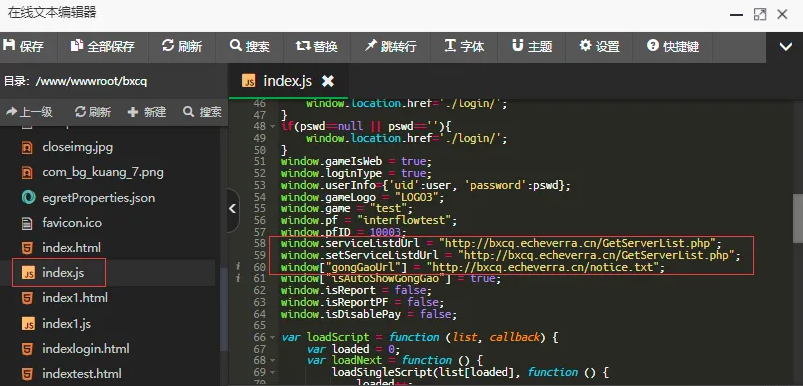Minimize the 在线文本编辑器 window
This screenshot has height=386, width=803.
pyautogui.click(x=736, y=14)
